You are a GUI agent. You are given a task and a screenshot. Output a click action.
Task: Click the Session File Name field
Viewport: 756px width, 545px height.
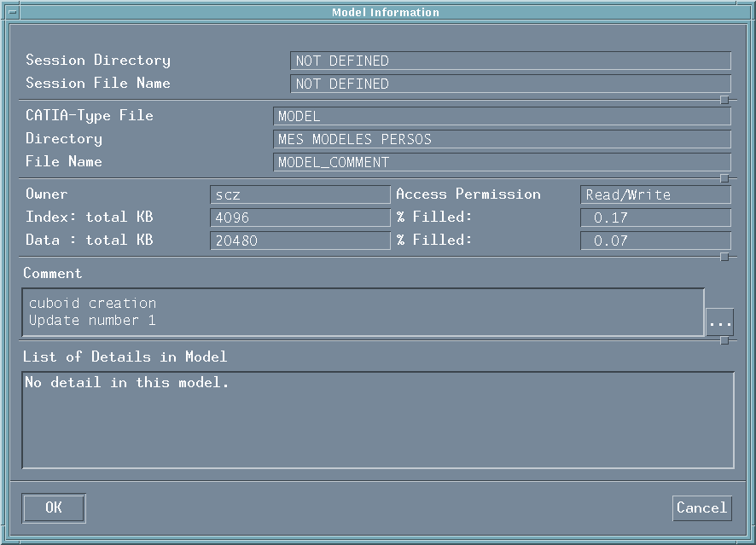coord(510,84)
